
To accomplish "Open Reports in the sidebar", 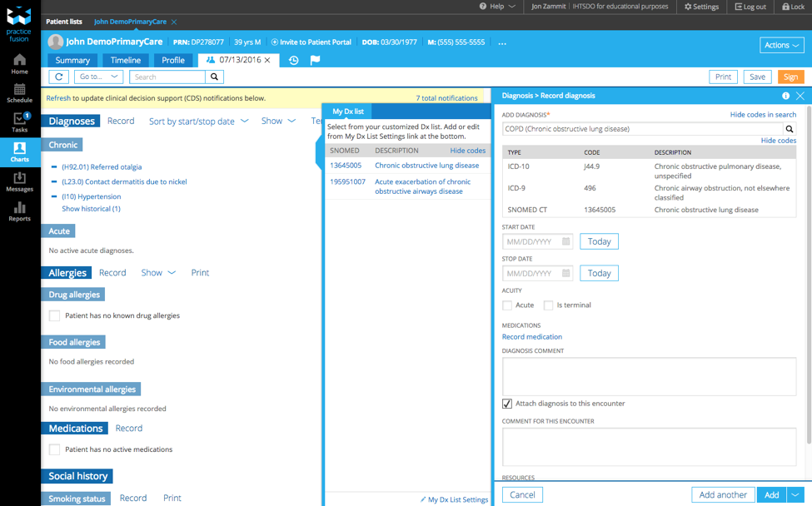I will pos(19,211).
